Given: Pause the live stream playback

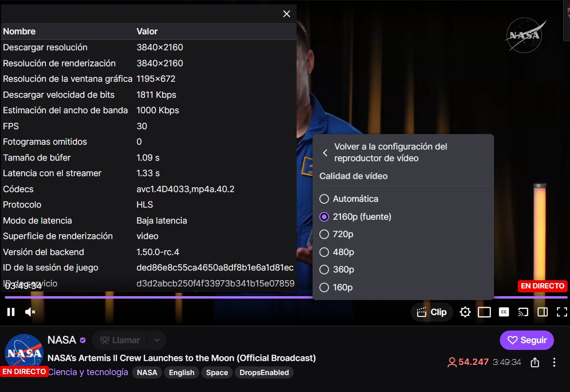Looking at the screenshot, I should pos(11,312).
